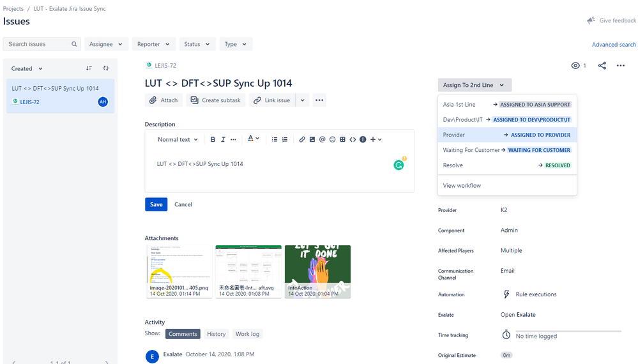638x364 pixels.
Task: Click the Projects breadcrumb
Action: point(13,8)
